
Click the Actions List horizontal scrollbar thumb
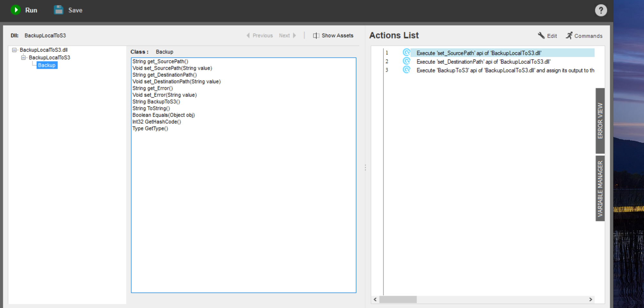398,299
